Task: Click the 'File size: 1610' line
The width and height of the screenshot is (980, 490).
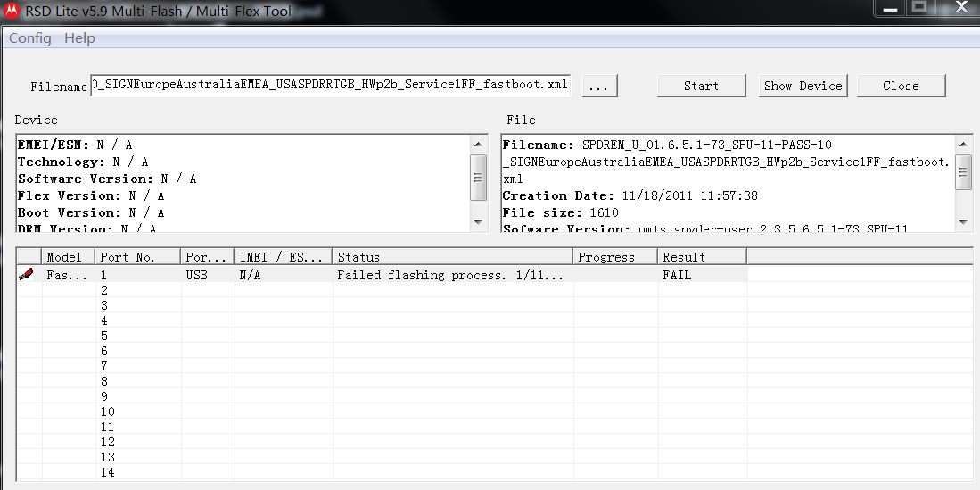Action: point(561,212)
